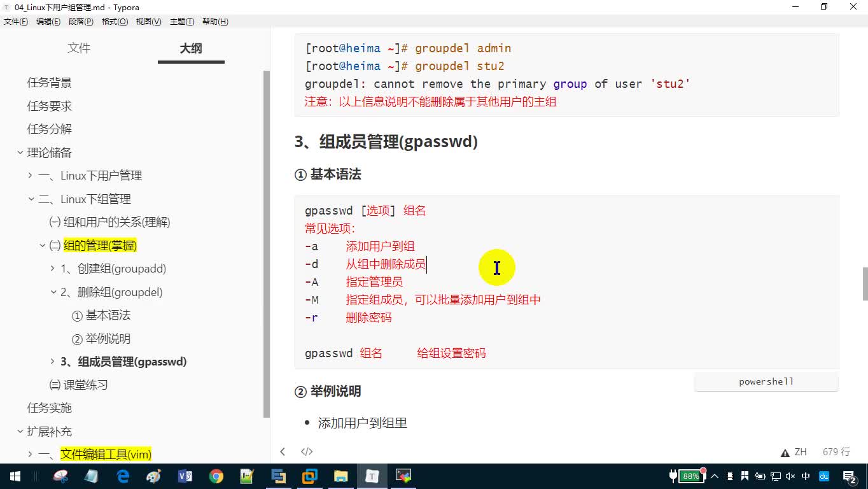Open the image viewer taskbar app
868x489 pixels.
coord(403,476)
